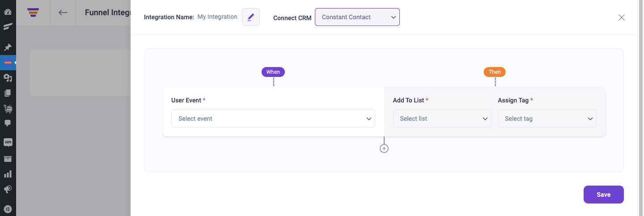Click the WPFunnels logo in header
644x216 pixels.
(x=33, y=13)
